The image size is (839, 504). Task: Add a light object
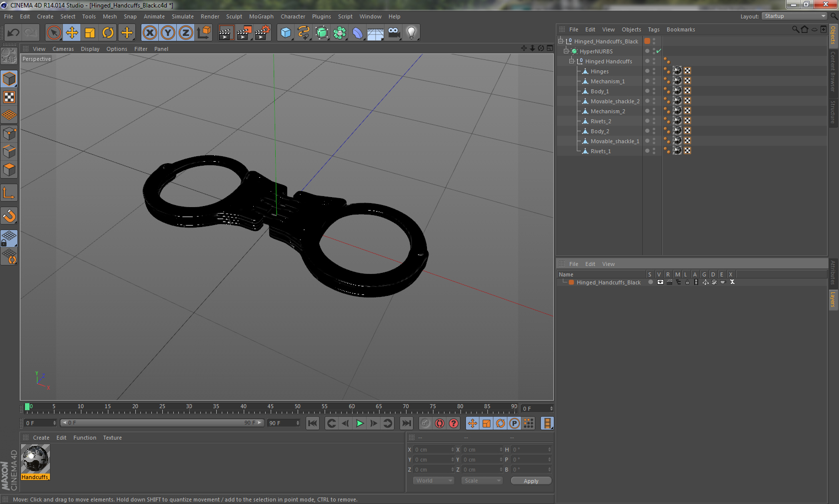click(x=412, y=33)
